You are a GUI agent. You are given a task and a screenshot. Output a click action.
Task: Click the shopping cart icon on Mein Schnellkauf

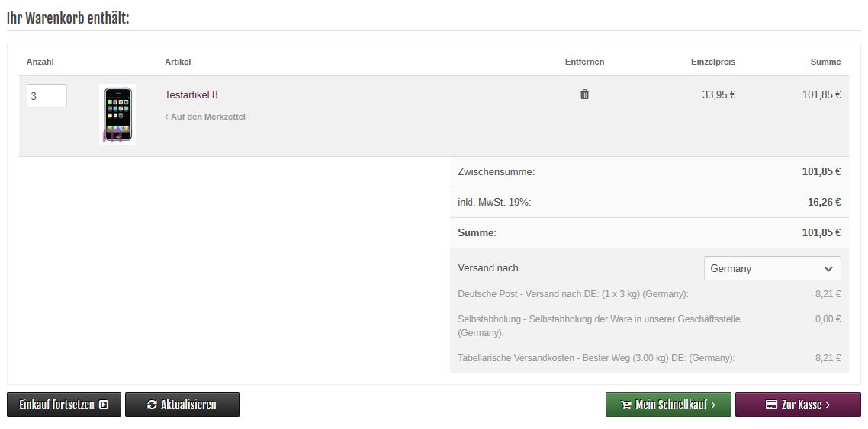pyautogui.click(x=626, y=405)
